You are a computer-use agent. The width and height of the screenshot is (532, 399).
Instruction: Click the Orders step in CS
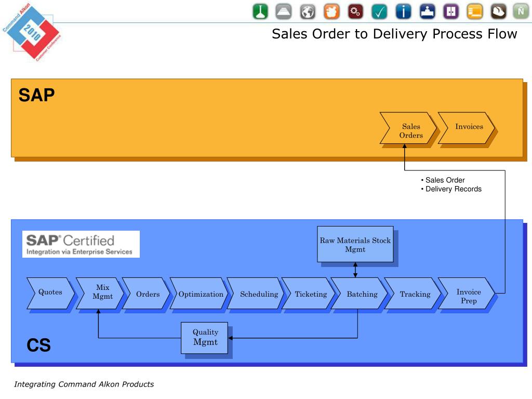146,293
